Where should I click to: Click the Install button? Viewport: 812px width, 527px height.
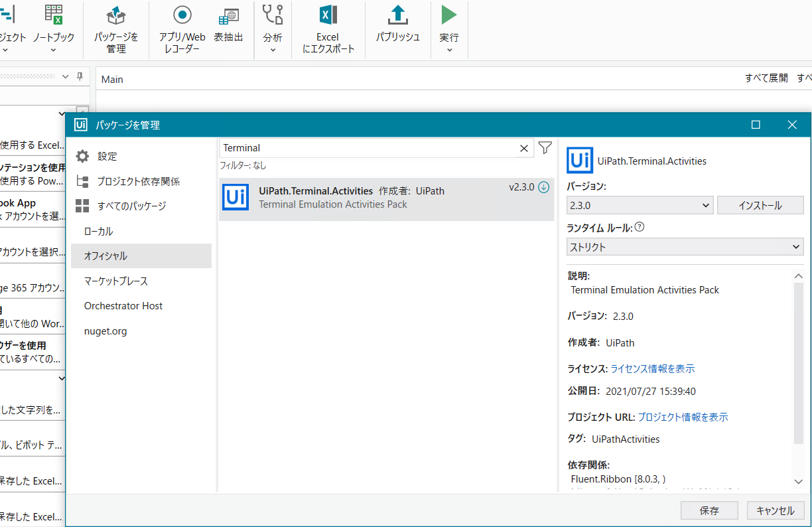pos(760,206)
